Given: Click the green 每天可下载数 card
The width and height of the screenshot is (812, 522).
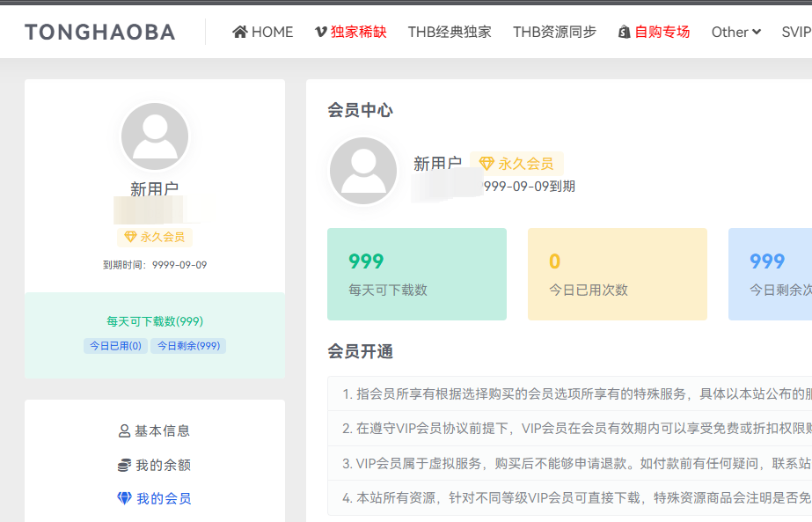Looking at the screenshot, I should (417, 275).
